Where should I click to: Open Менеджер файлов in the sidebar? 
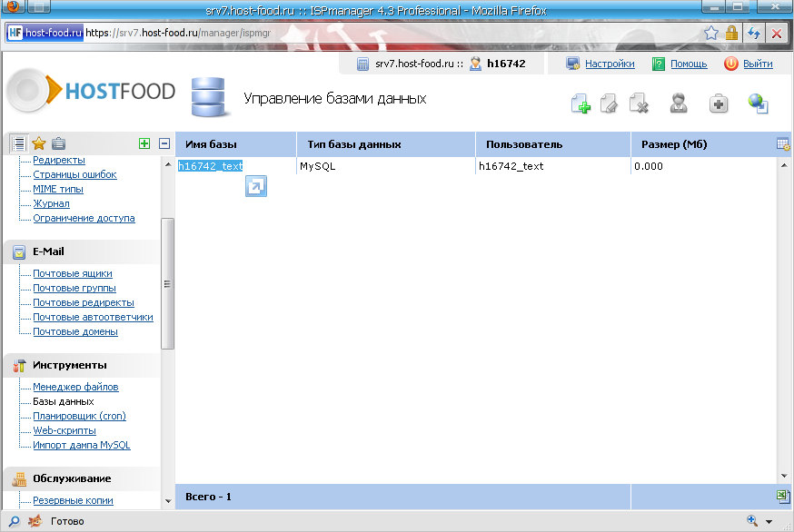pos(75,387)
